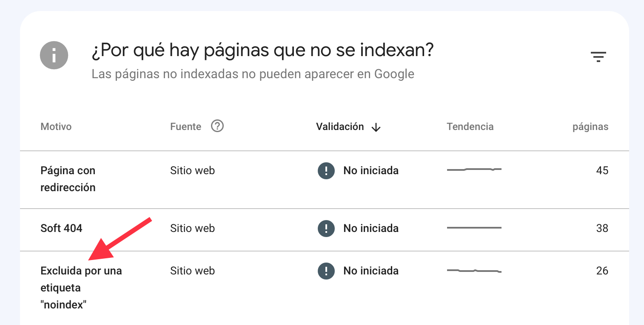Screen dimensions: 644x325
Task: Open the filter icon at the top right
Action: click(x=599, y=56)
